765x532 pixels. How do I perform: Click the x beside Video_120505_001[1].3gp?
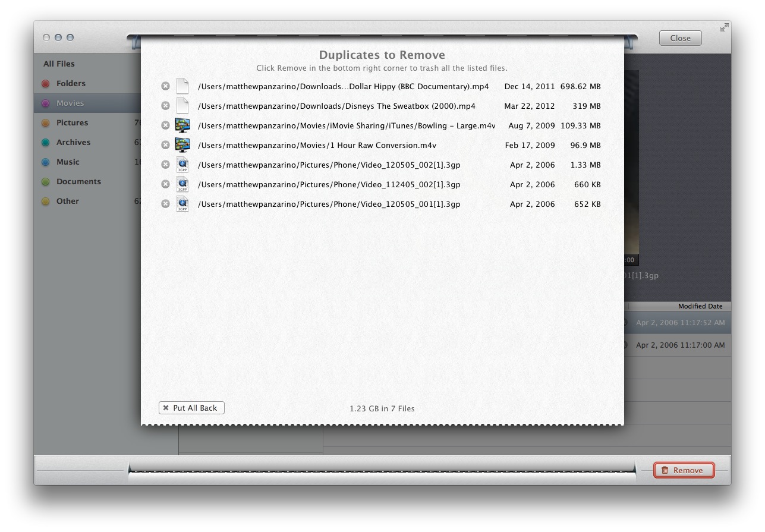(165, 204)
